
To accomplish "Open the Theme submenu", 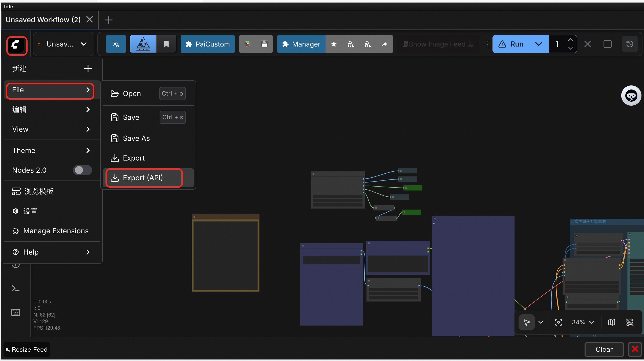I will tap(51, 150).
